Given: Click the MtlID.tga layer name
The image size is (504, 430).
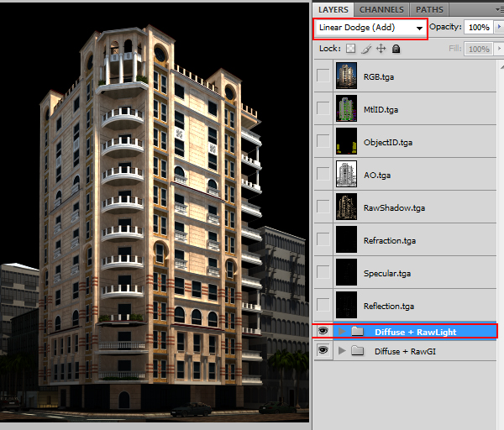Looking at the screenshot, I should 381,109.
